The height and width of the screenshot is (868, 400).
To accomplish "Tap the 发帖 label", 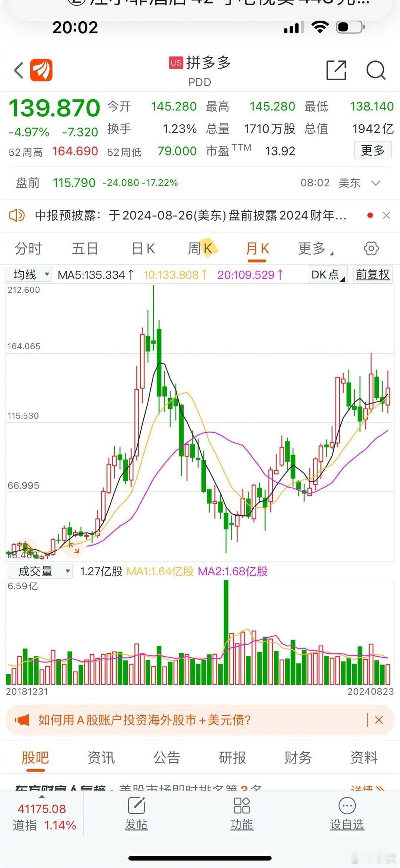I will tap(136, 825).
